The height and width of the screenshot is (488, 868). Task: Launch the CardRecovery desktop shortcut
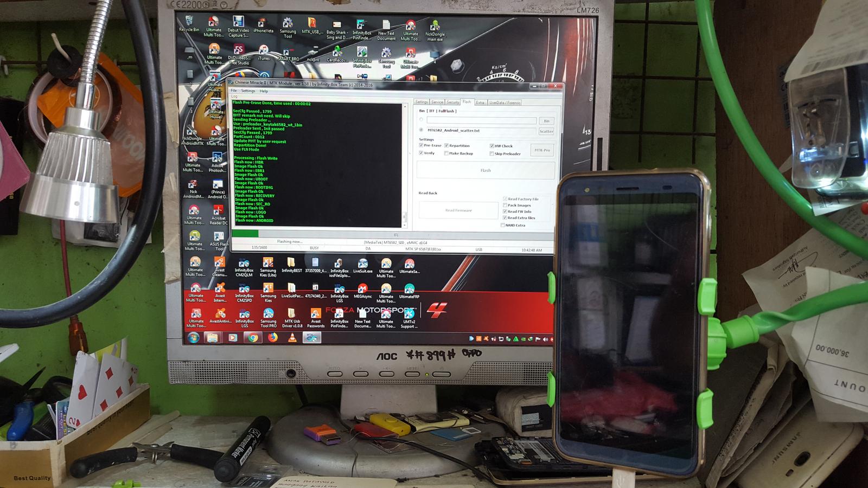point(336,54)
